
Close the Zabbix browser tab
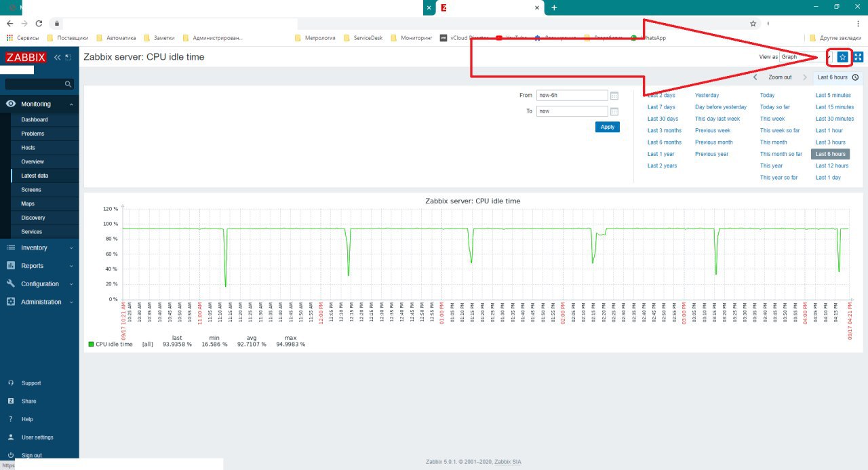pos(538,7)
